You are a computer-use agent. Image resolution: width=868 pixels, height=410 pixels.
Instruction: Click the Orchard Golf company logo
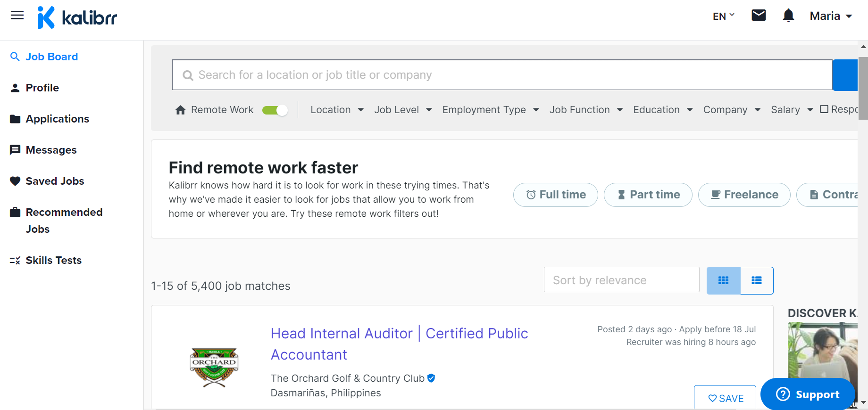point(214,368)
